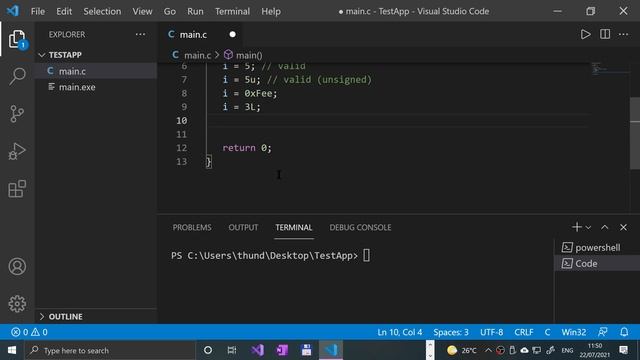The image size is (640, 360).
Task: Split the editor to the right
Action: pyautogui.click(x=605, y=34)
